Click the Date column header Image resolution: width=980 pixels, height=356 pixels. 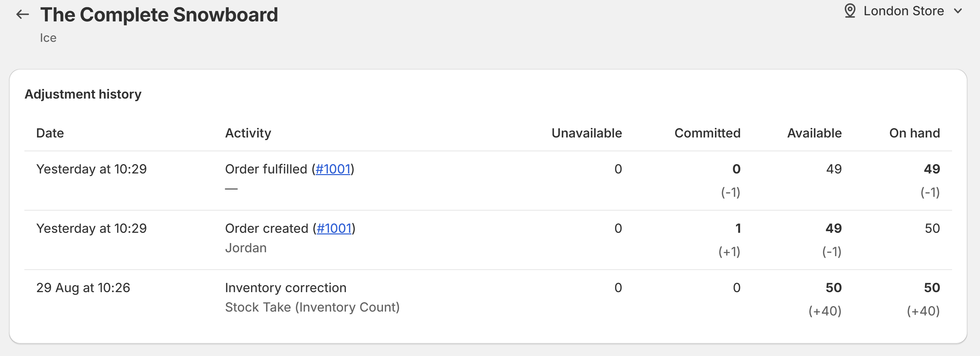pos(50,133)
